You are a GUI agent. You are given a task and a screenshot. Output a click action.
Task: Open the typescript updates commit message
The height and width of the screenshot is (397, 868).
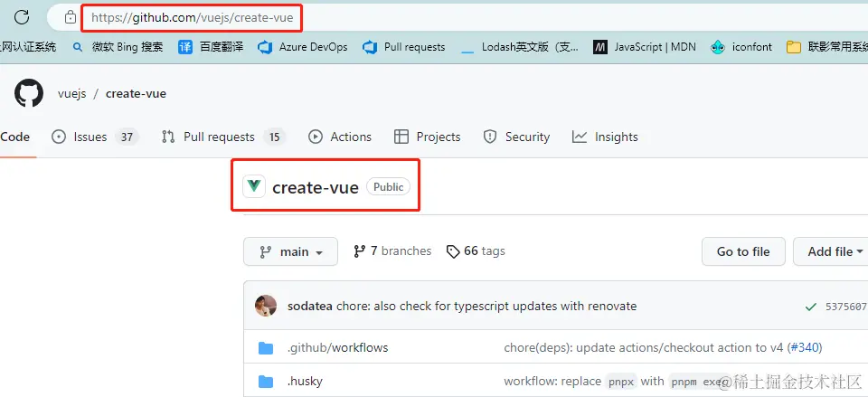coord(486,307)
